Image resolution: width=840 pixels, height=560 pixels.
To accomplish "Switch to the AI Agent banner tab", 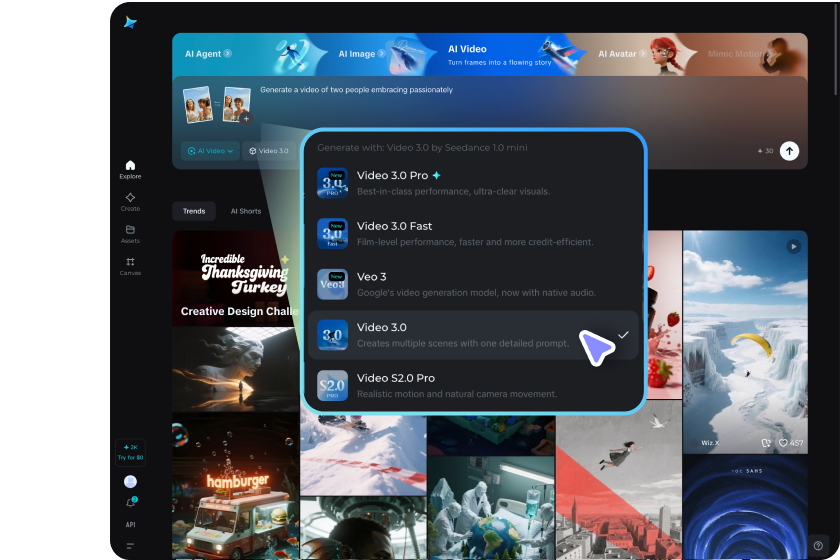I will coord(208,54).
